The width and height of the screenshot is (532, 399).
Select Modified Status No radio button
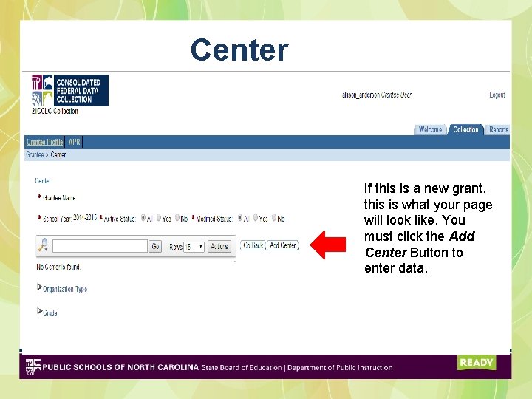(274, 218)
